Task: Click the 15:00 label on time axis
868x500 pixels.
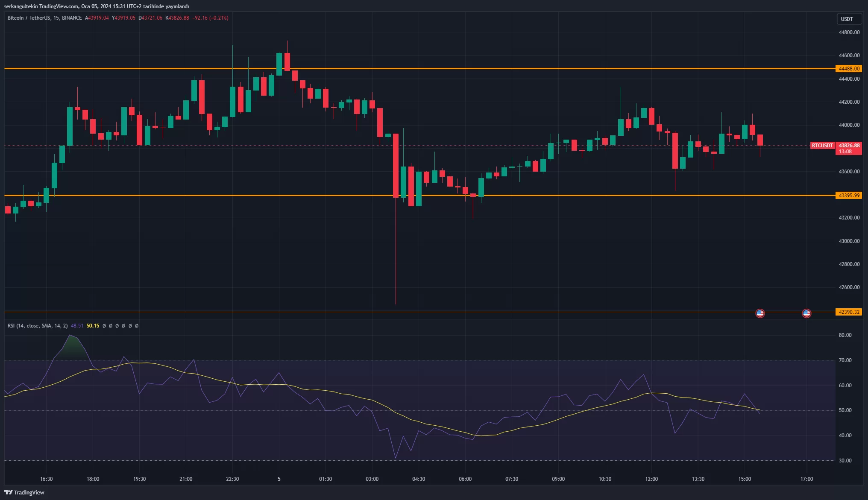Action: [745, 479]
